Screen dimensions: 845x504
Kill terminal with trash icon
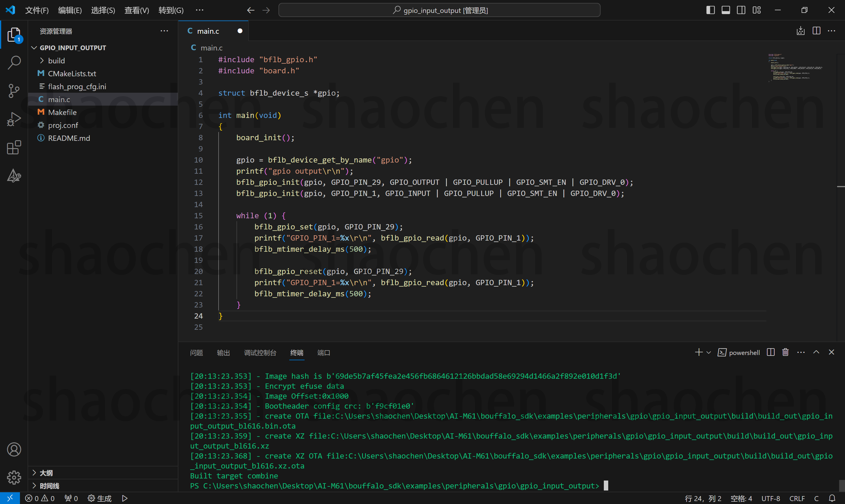point(785,352)
